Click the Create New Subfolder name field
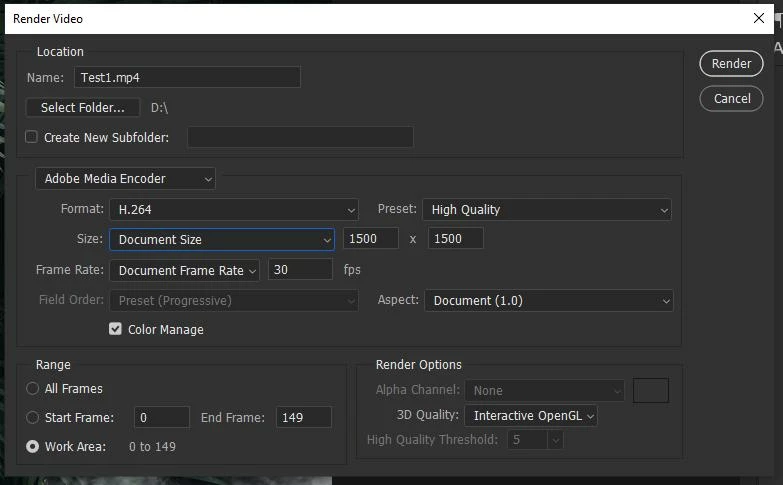 [x=300, y=137]
